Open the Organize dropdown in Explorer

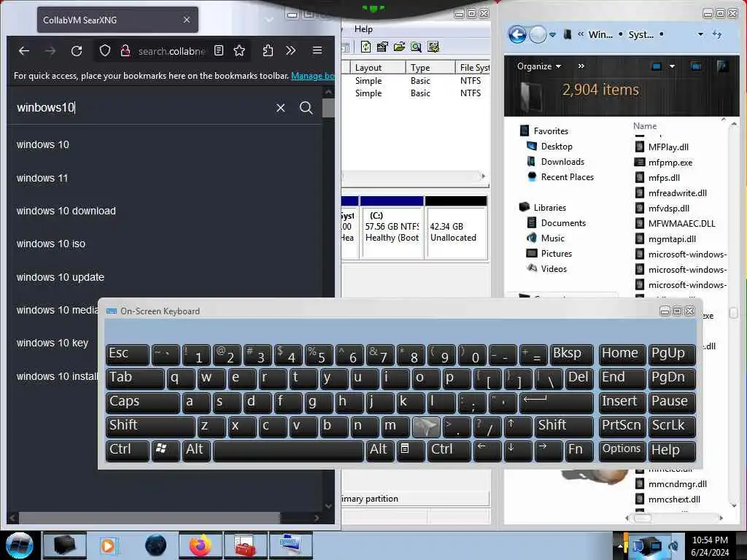[x=539, y=66]
